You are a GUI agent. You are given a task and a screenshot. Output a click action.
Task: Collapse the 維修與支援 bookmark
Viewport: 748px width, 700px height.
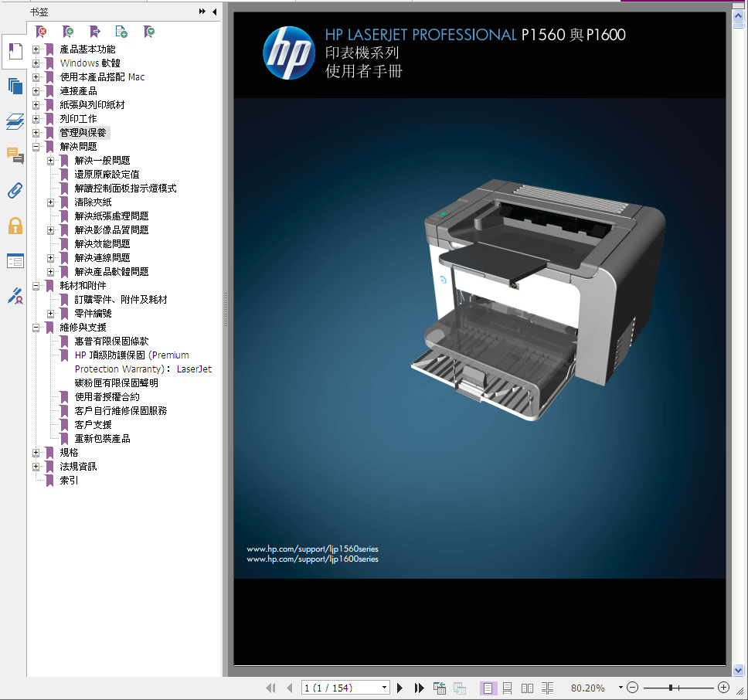(x=36, y=328)
